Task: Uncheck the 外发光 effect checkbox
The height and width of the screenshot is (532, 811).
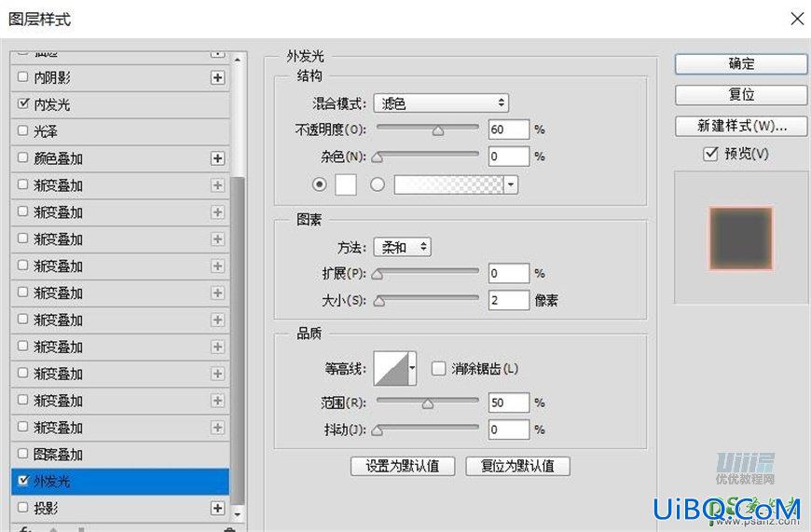Action: point(22,481)
